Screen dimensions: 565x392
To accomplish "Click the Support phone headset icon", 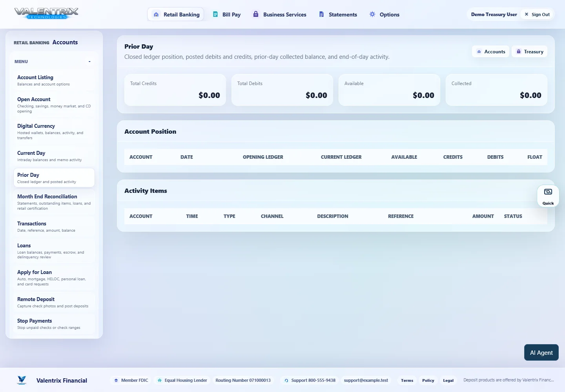I will click(x=286, y=380).
